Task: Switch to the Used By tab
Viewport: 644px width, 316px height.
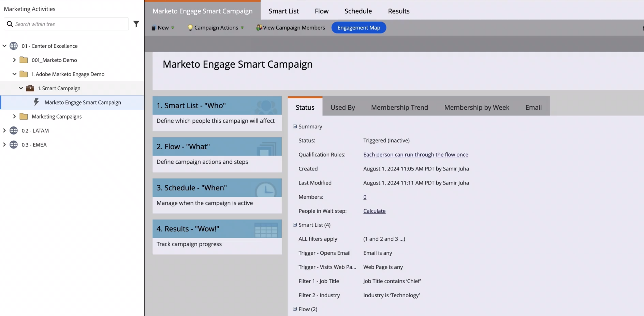Action: point(343,107)
